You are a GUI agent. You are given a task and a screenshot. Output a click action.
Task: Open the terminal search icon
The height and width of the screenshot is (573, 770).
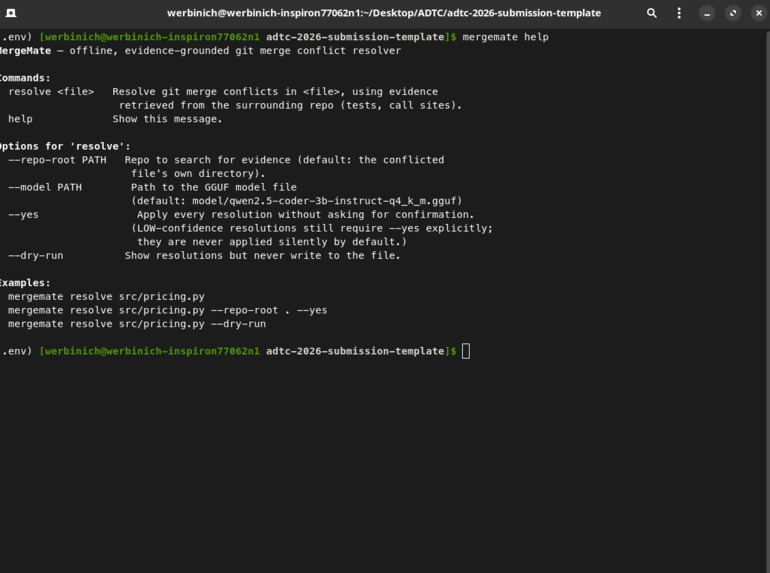coord(651,13)
